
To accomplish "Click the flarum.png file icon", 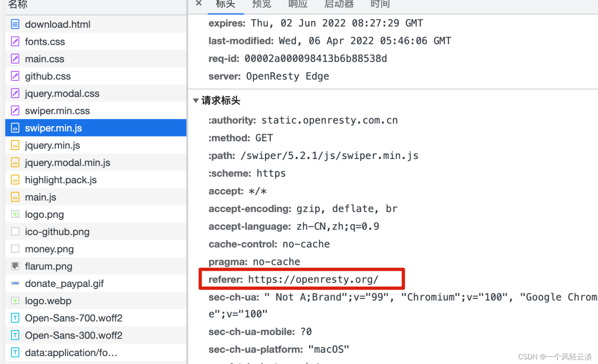I will pos(15,266).
